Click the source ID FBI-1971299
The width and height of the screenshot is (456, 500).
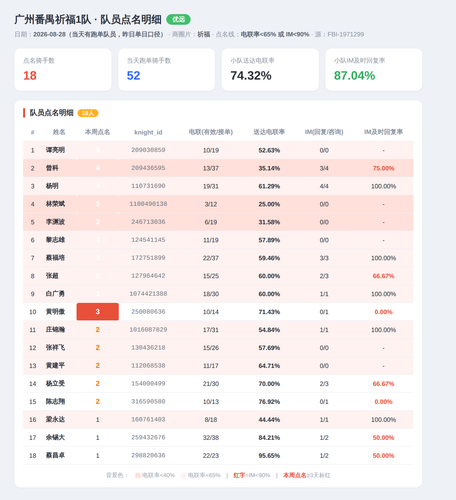click(x=346, y=34)
